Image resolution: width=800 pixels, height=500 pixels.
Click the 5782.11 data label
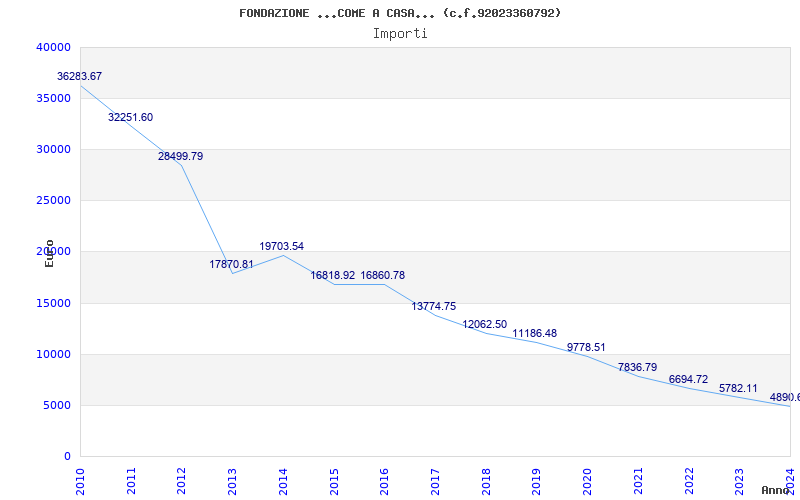[x=738, y=388]
